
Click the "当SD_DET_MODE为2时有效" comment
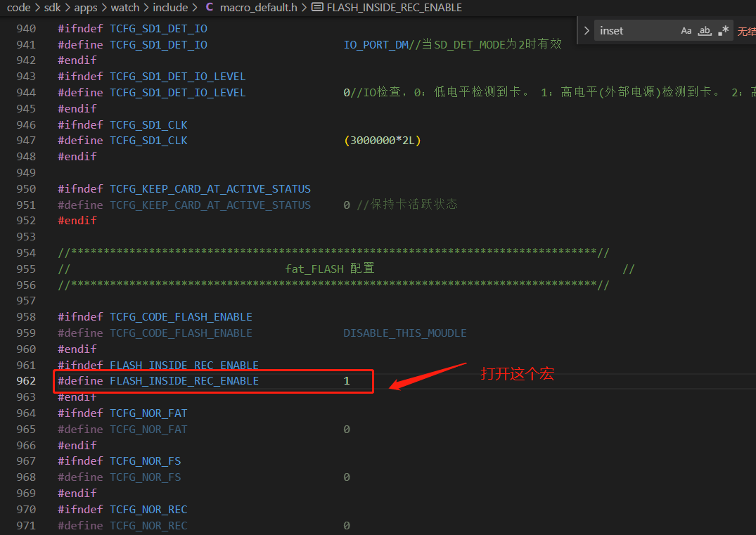pyautogui.click(x=492, y=44)
